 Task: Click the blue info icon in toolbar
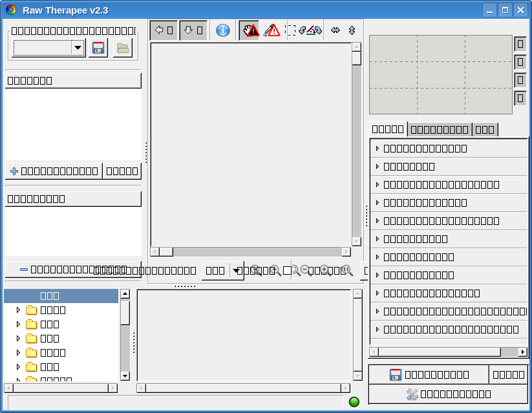coord(223,30)
